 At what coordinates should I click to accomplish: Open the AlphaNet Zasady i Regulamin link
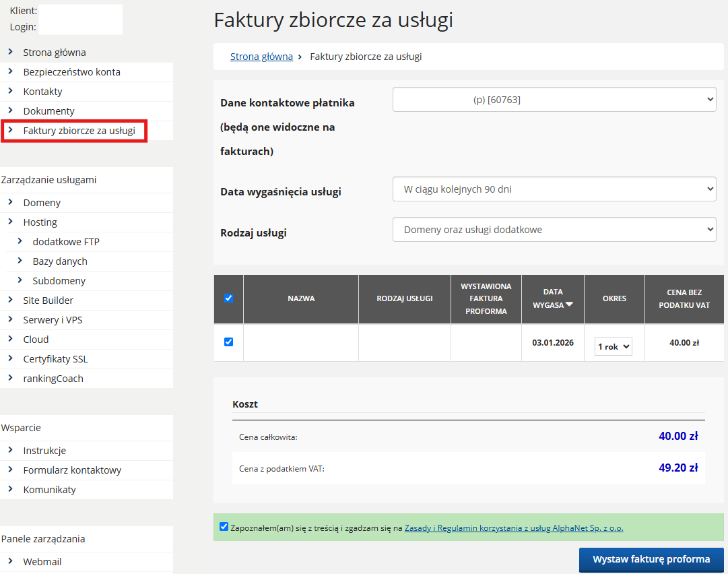point(513,528)
